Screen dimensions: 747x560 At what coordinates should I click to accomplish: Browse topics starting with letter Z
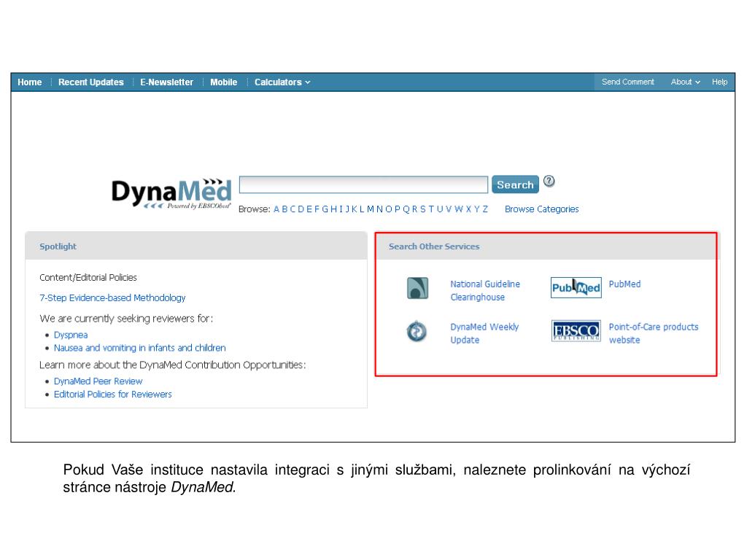click(485, 209)
